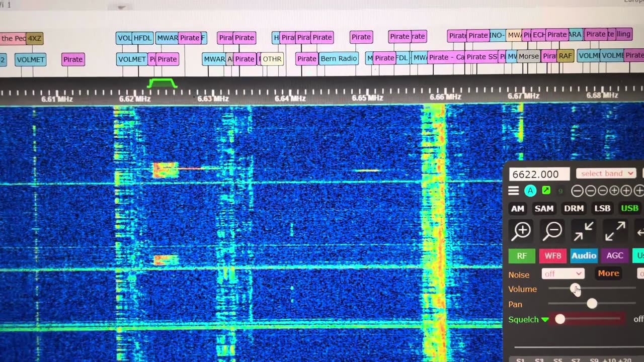Click the 6.62 MHz scale label
The height and width of the screenshot is (362, 644).
[x=135, y=99]
